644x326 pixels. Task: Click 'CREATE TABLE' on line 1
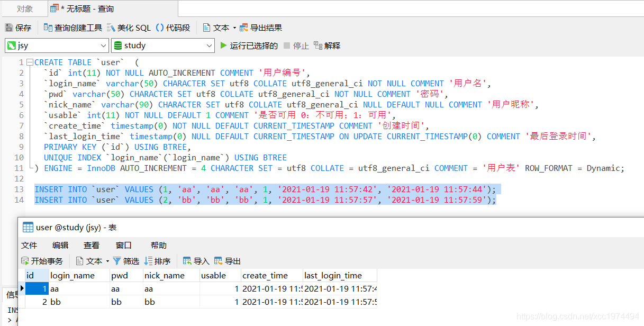coord(63,62)
